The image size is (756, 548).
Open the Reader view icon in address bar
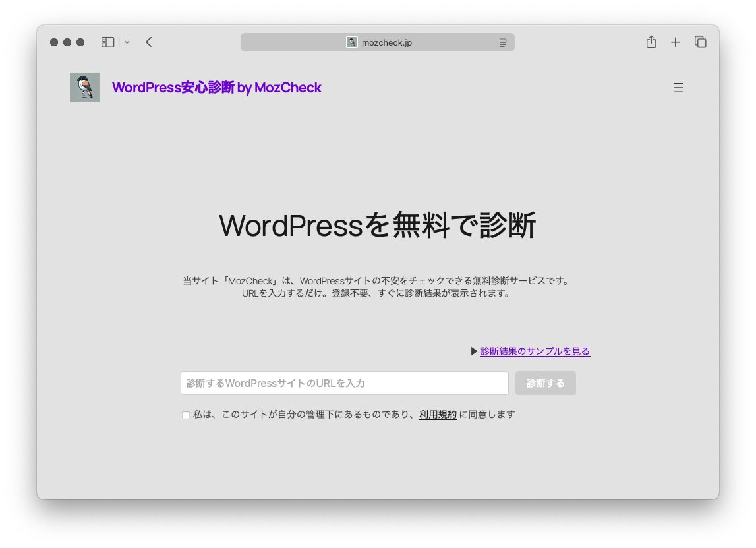click(503, 42)
